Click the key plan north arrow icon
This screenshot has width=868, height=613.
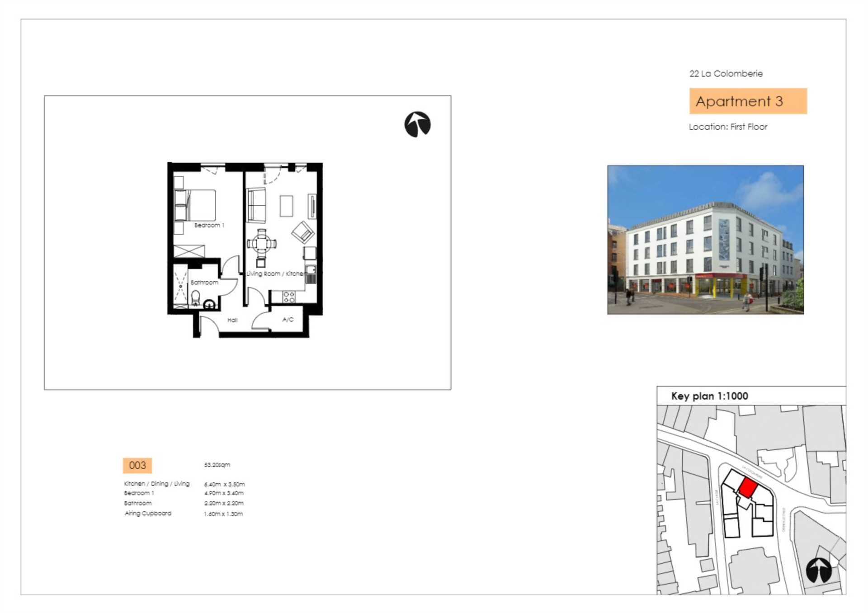(x=819, y=570)
